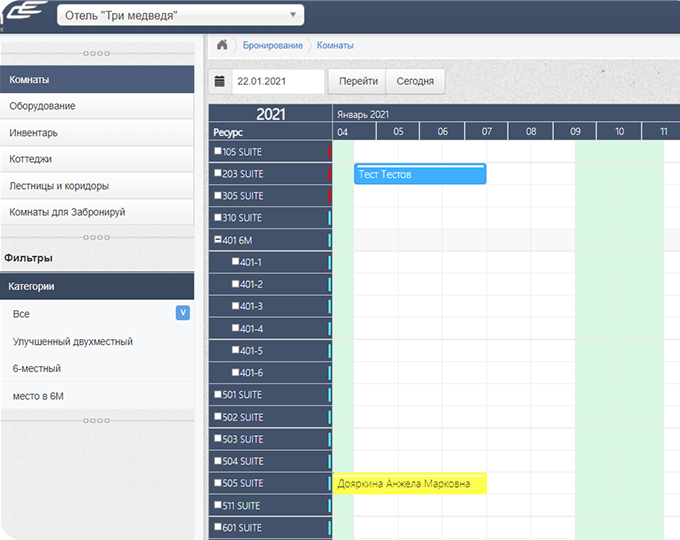Screen dimensions: 680x540
Task: Select the Все category filter
Action: (97, 314)
